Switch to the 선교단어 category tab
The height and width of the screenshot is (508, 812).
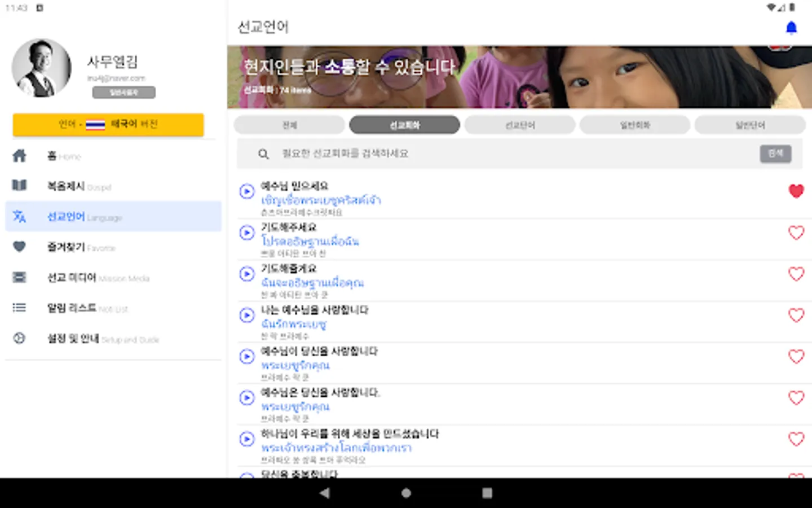click(520, 125)
